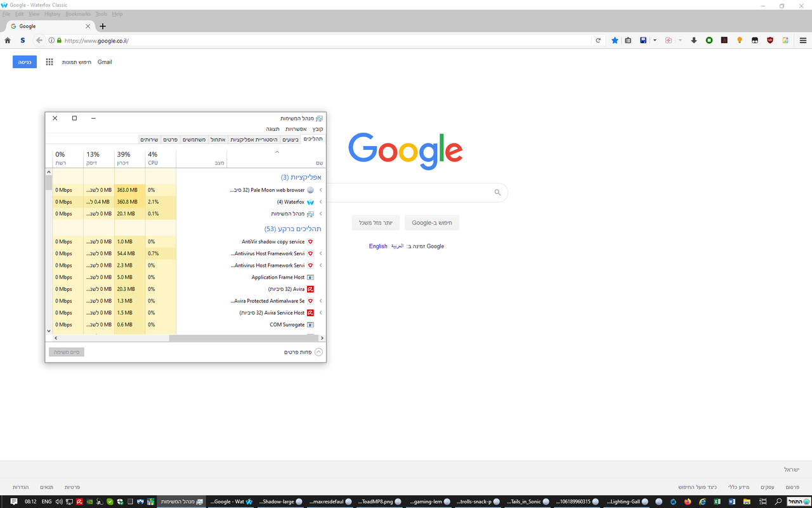The width and height of the screenshot is (812, 508).
Task: Open the File menu in Waterfox
Action: coord(6,13)
